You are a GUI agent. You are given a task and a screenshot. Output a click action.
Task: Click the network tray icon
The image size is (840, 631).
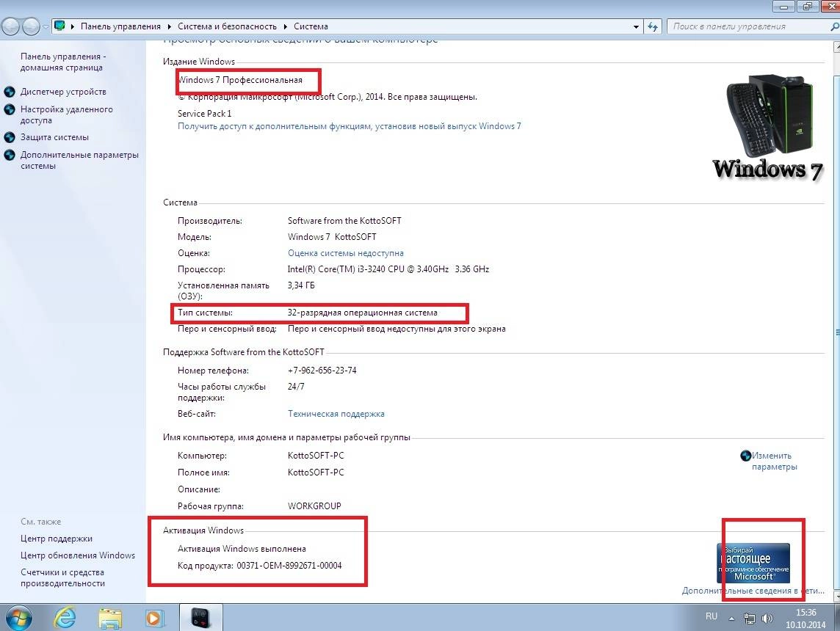750,619
